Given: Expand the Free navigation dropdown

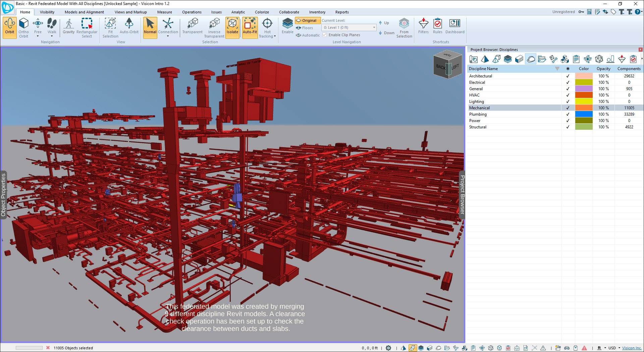Looking at the screenshot, I should 38,36.
